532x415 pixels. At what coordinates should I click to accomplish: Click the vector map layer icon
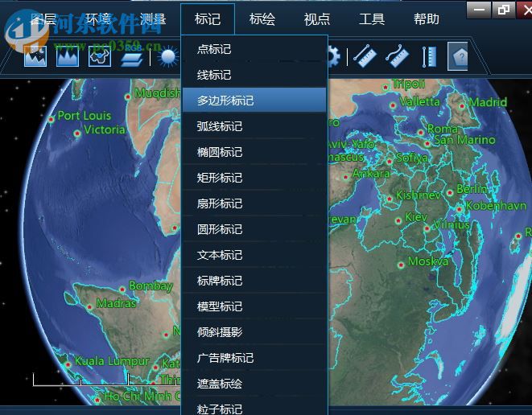pos(100,56)
